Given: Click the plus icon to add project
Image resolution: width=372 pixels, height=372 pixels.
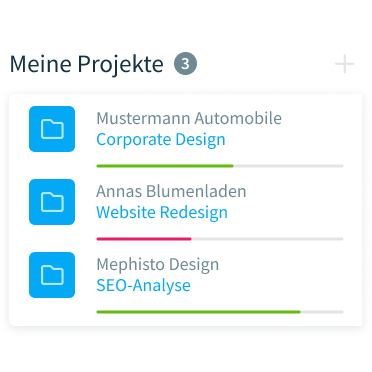Looking at the screenshot, I should click(x=344, y=64).
